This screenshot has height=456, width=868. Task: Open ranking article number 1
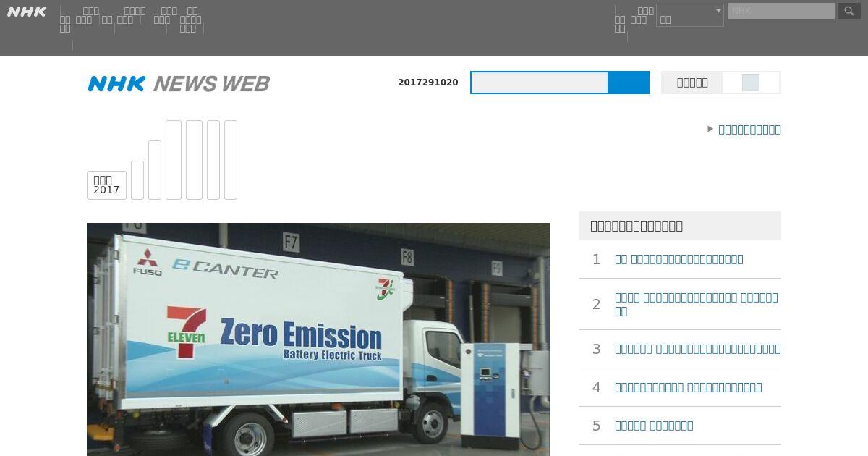point(679,259)
